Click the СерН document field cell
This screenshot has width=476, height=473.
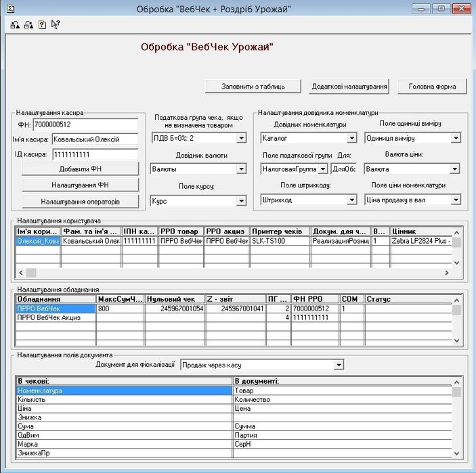[343, 444]
